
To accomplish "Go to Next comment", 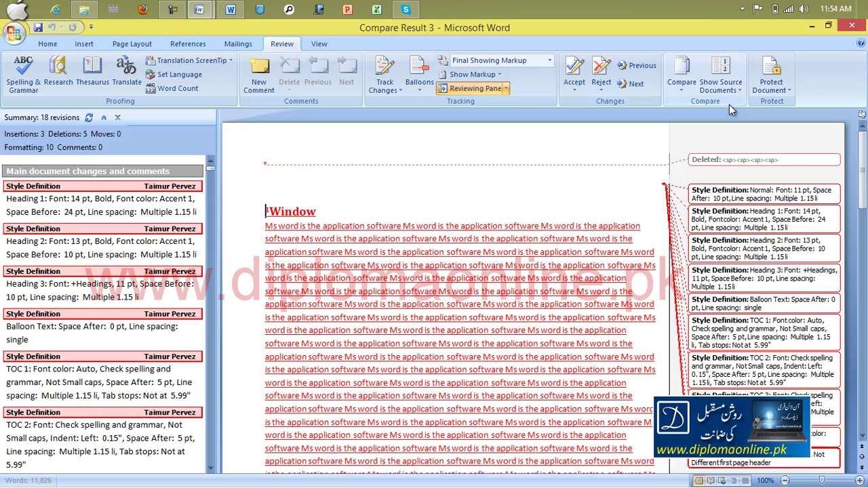I will pyautogui.click(x=347, y=72).
